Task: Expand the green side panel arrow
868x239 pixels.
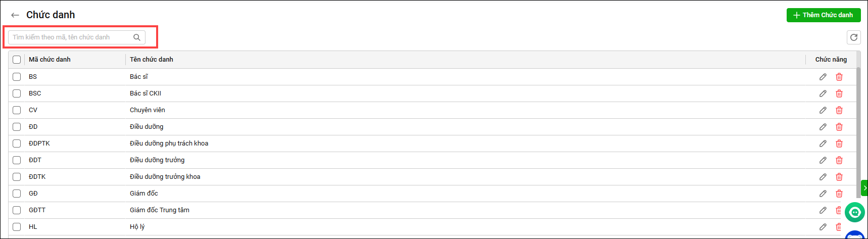Action: tap(864, 188)
